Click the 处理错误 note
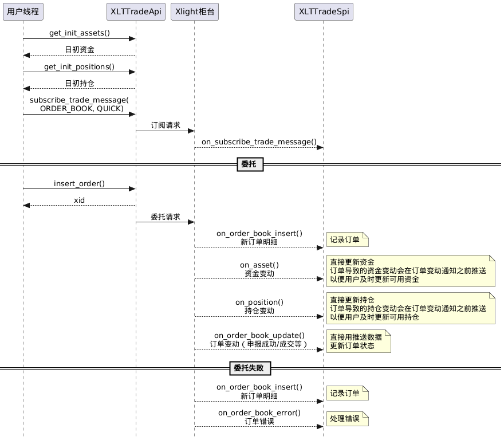The width and height of the screenshot is (504, 440). coord(348,419)
